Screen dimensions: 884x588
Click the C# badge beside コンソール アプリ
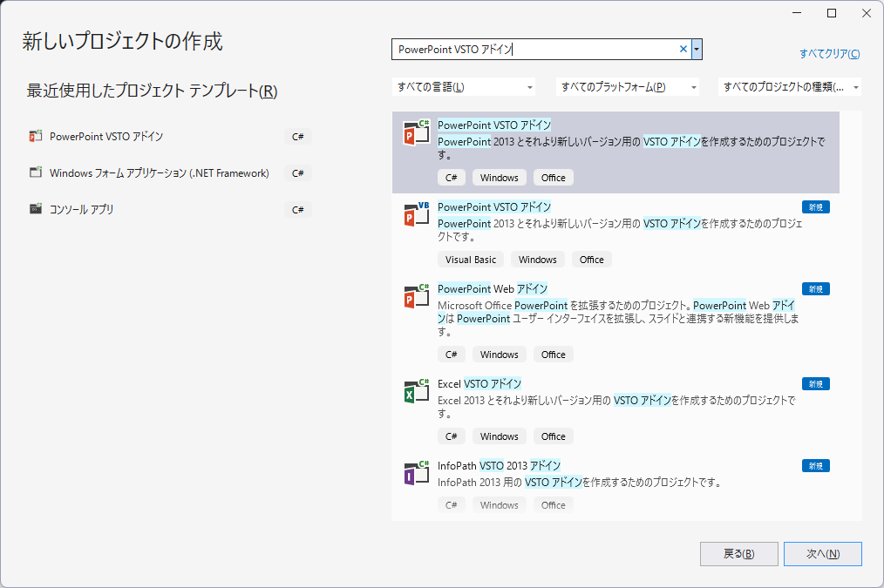click(x=297, y=210)
